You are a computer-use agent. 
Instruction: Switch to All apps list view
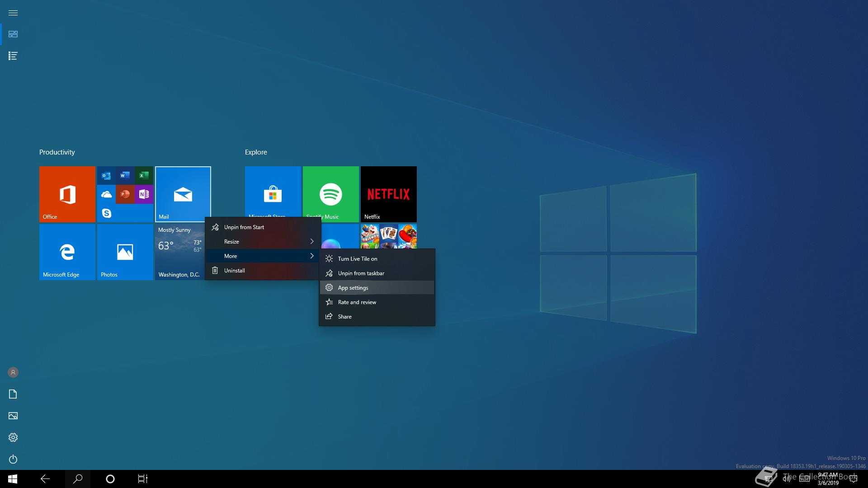(13, 56)
